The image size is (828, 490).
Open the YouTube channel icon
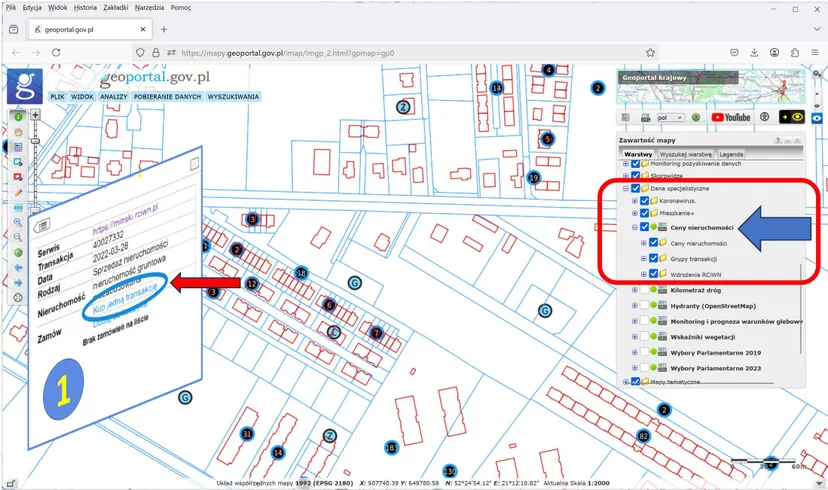[x=731, y=117]
